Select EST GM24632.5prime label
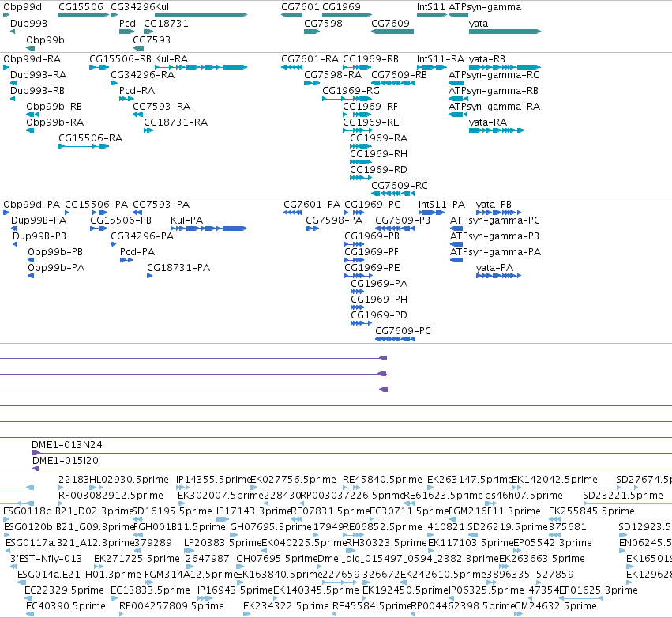The height and width of the screenshot is (618, 672). [x=555, y=606]
